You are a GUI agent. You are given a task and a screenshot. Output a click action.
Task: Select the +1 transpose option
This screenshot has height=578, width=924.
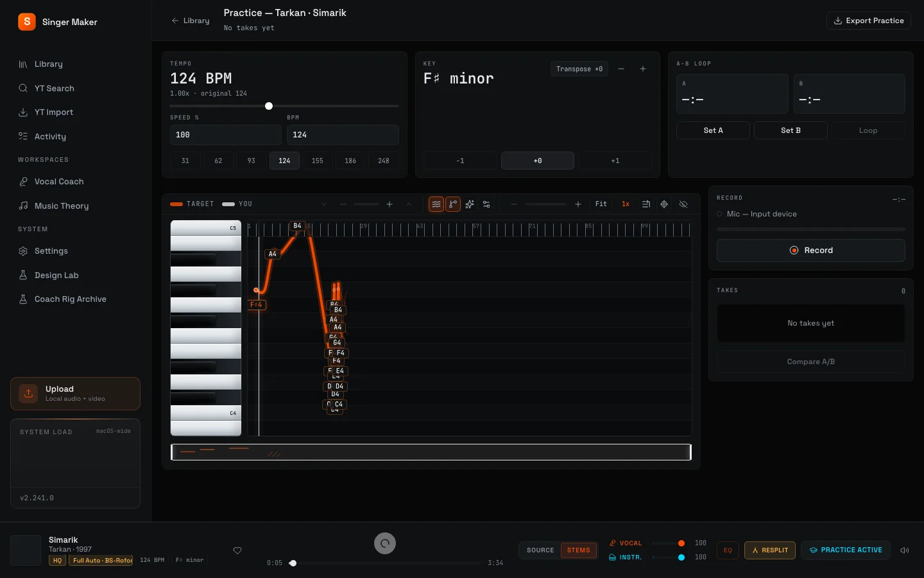pos(615,161)
